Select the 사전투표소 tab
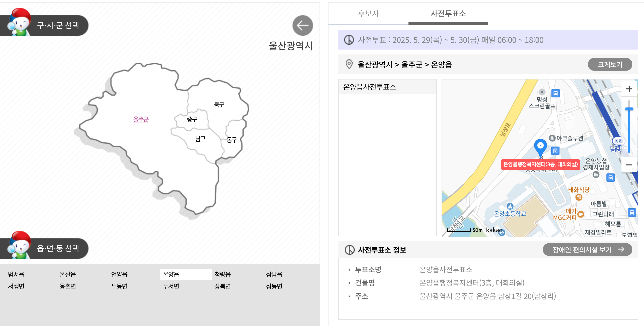The image size is (644, 326). (x=448, y=13)
